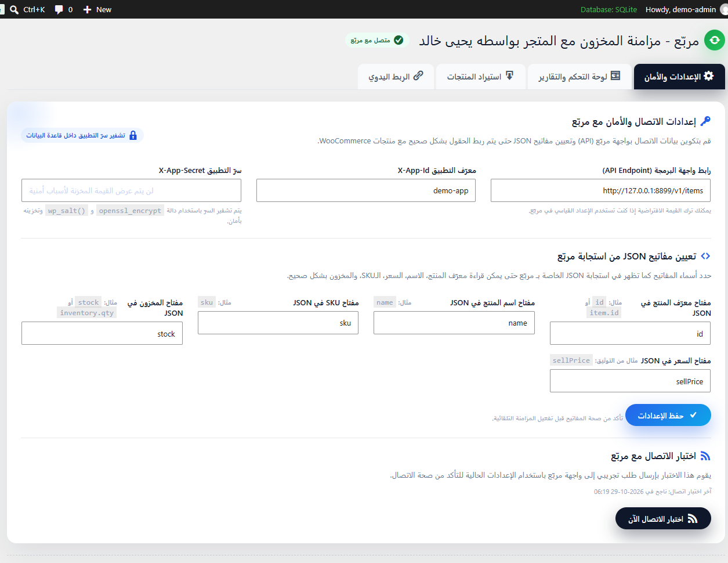Click the last connection test timestamp text
The width and height of the screenshot is (728, 563).
653,492
